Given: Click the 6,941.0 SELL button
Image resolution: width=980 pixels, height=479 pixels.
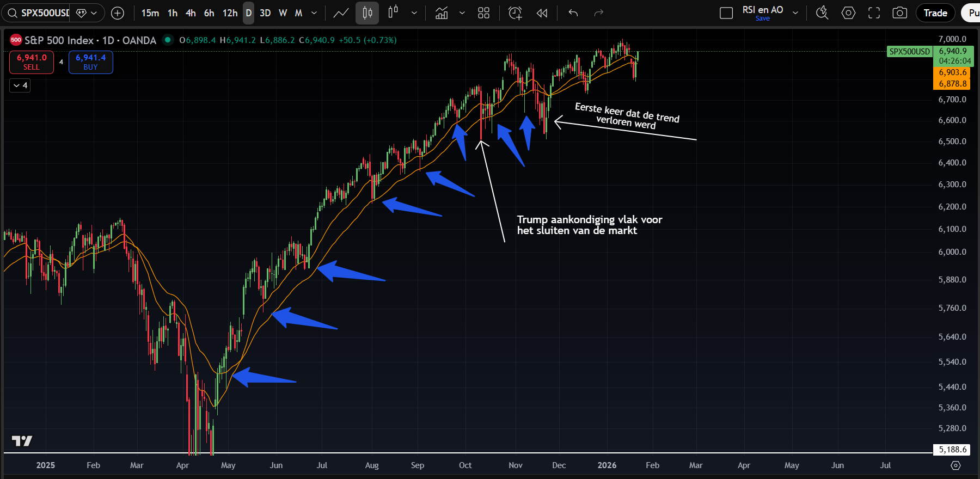Looking at the screenshot, I should point(32,62).
